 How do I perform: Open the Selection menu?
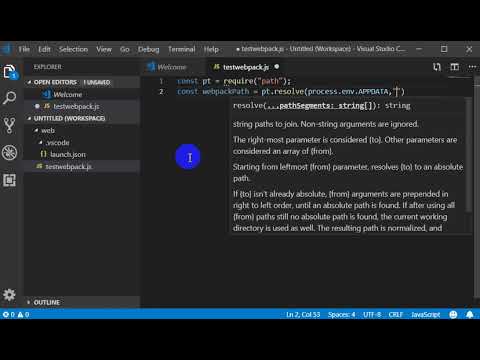pos(73,49)
